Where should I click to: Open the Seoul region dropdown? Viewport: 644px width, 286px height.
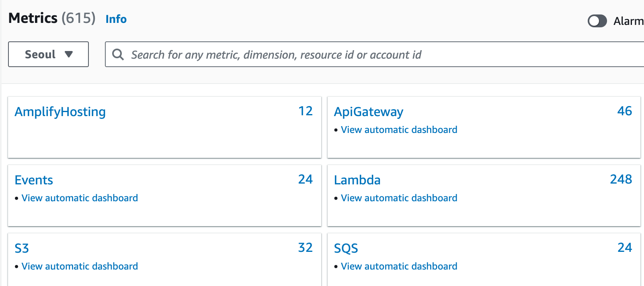pos(48,54)
